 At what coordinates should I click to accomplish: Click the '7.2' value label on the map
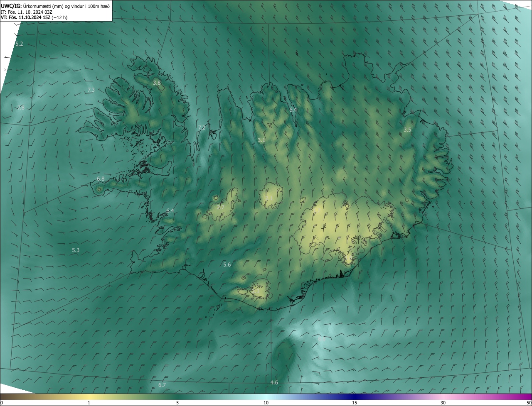(202, 127)
